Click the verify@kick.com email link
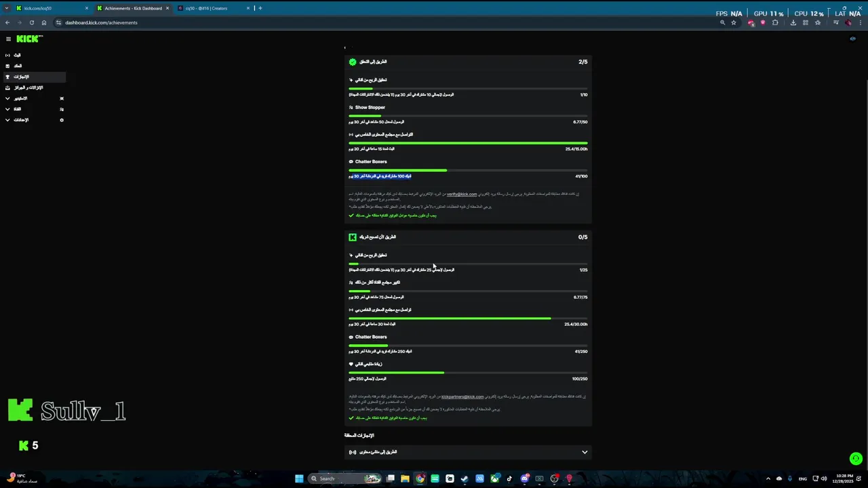The height and width of the screenshot is (488, 868). pyautogui.click(x=462, y=194)
